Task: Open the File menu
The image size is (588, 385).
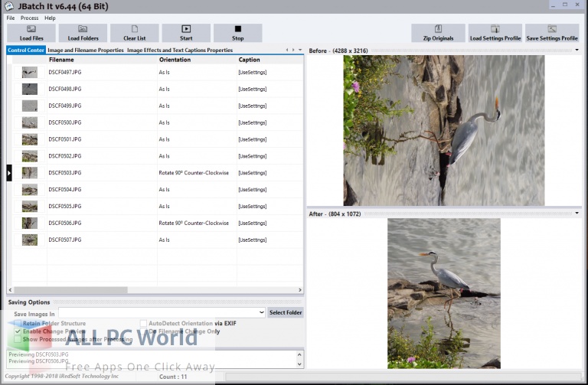Action: (11, 18)
